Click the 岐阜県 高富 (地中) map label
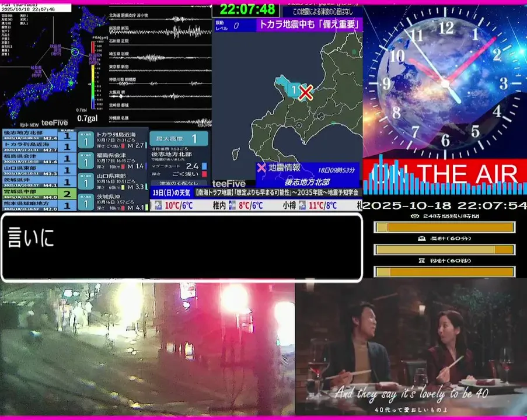527x420 pixels. click(37, 72)
